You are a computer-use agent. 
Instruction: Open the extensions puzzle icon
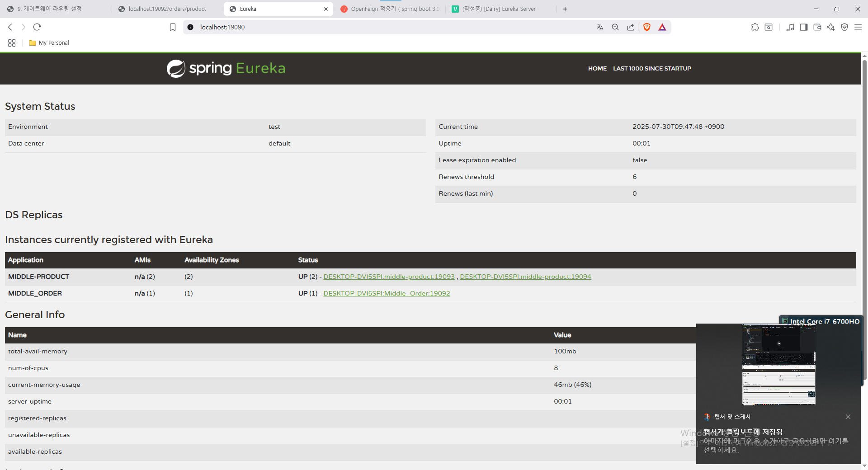[755, 27]
